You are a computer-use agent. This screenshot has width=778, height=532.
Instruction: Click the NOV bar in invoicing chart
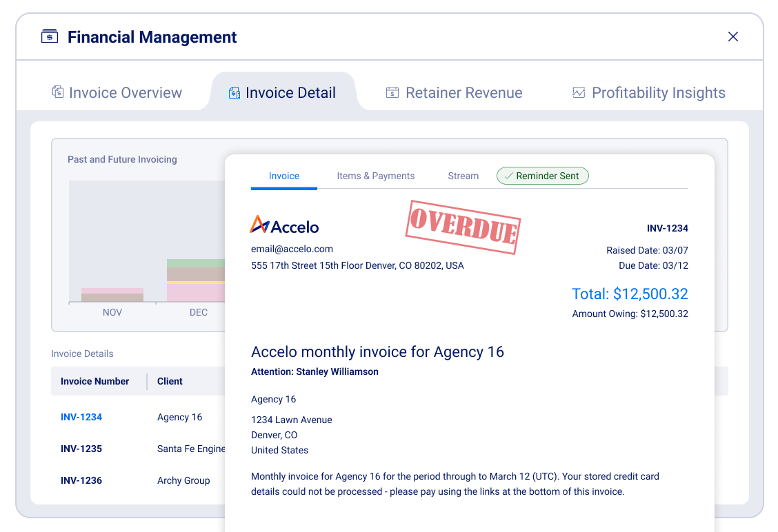coord(112,295)
